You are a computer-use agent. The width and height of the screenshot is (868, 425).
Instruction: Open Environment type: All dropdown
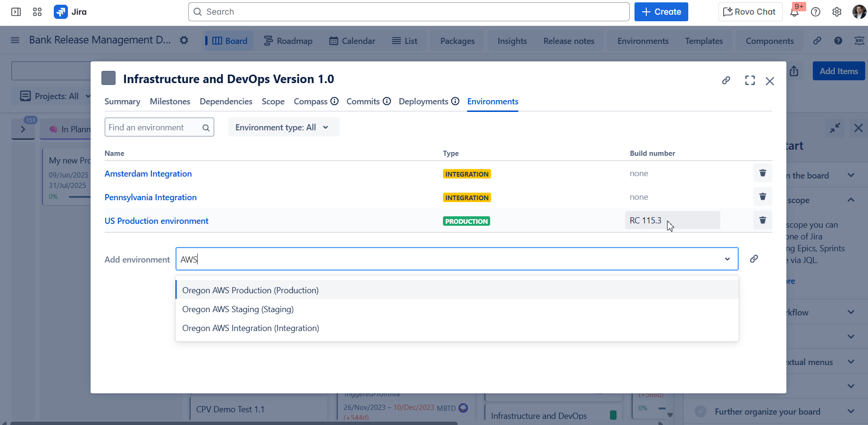pyautogui.click(x=283, y=127)
